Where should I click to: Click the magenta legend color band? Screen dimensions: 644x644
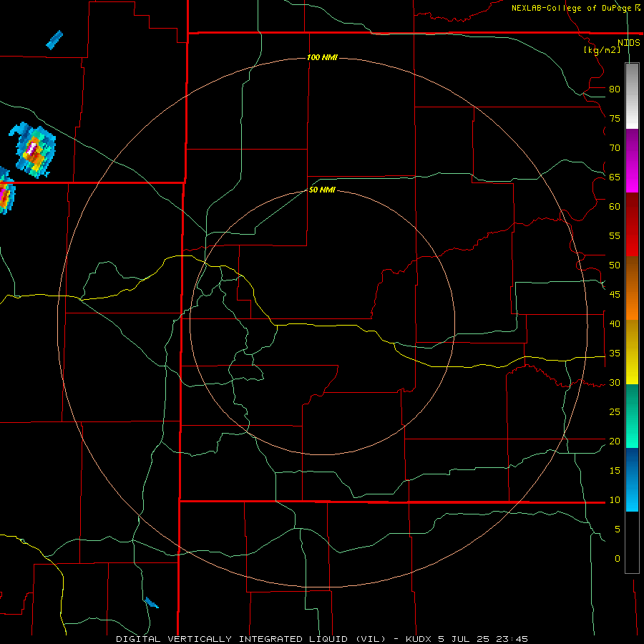coord(632,160)
